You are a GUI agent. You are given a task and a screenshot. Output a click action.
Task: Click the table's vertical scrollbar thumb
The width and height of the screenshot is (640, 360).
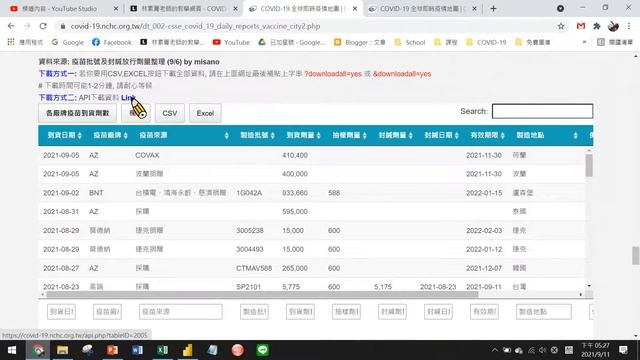[x=589, y=165]
